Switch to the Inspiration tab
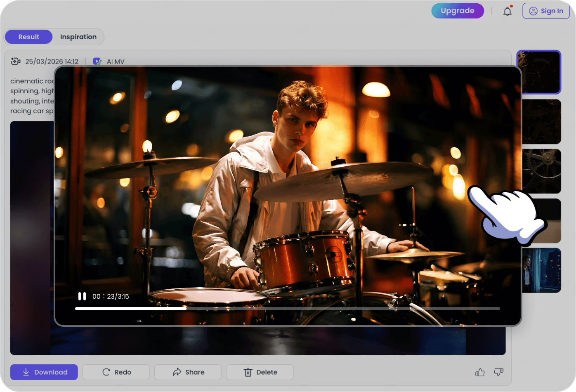The image size is (576, 392). 78,37
